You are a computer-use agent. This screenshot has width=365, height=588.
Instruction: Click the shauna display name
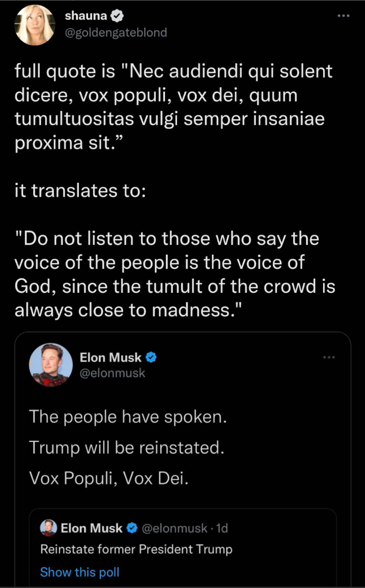pyautogui.click(x=86, y=16)
